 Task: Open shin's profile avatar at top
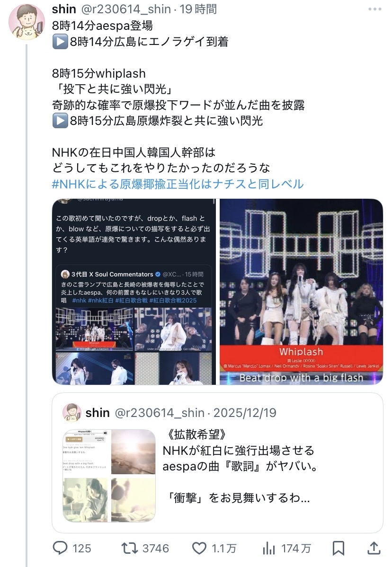[x=27, y=22]
